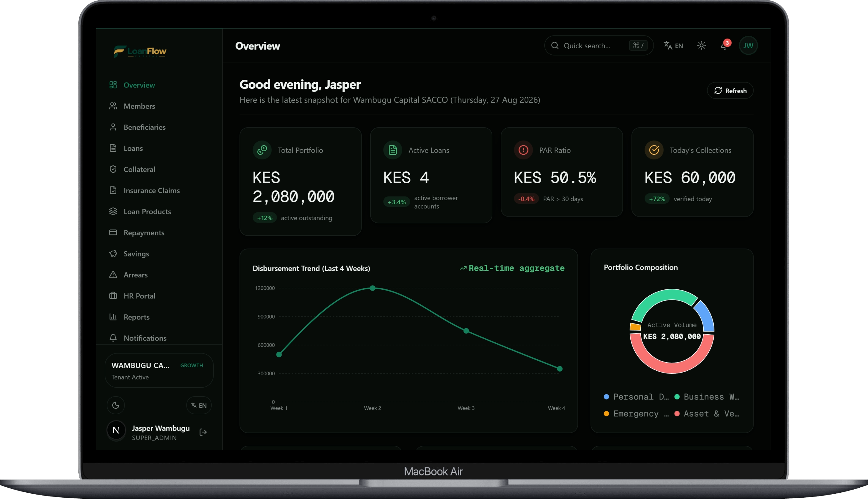868x499 pixels.
Task: Click the +12% badge in Total Portfolio
Action: [265, 218]
